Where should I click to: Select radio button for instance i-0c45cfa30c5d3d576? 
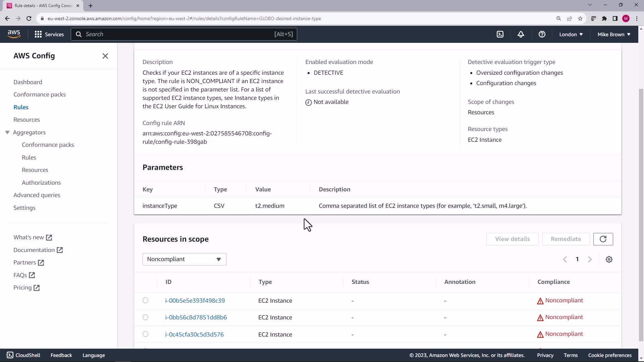[x=145, y=334]
